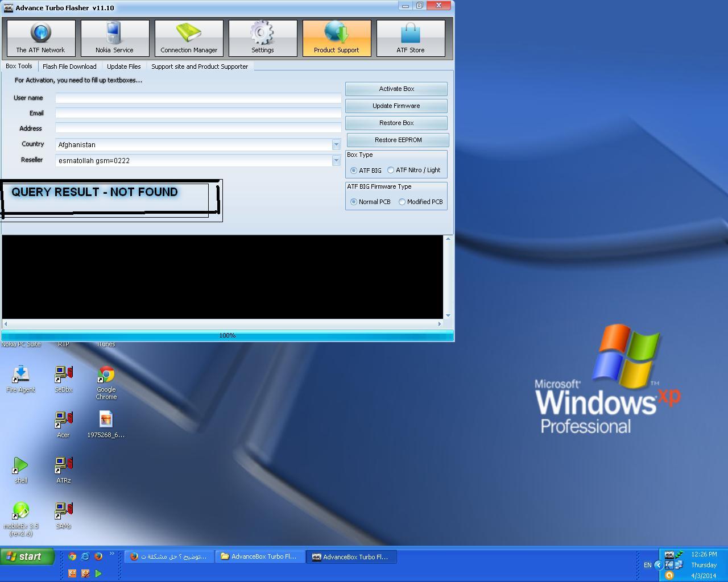Expand the Country dropdown
The image size is (728, 582).
(336, 145)
